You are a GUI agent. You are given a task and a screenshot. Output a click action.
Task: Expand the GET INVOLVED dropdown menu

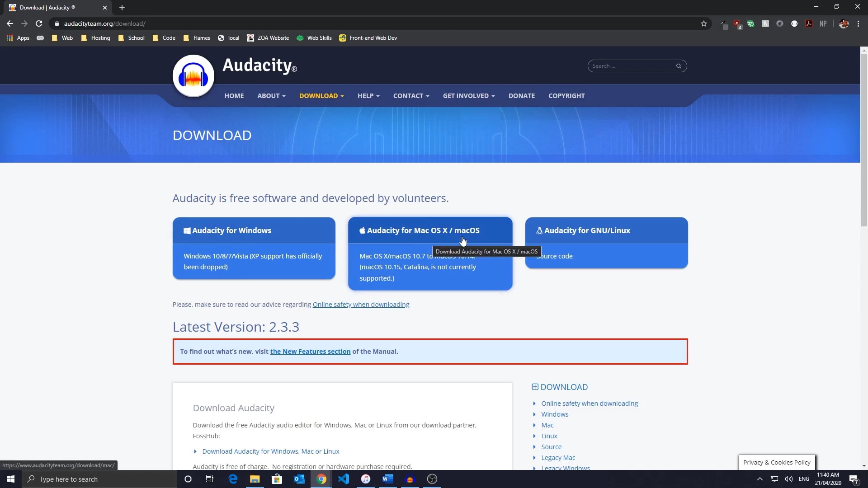469,96
